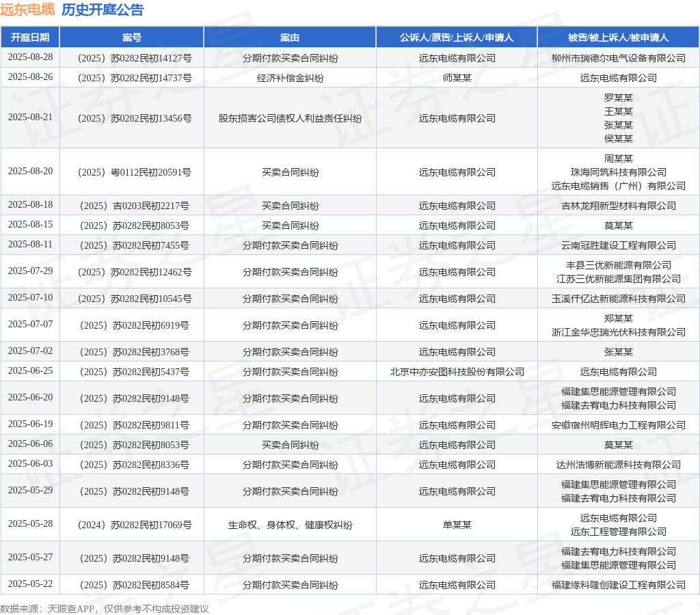Image resolution: width=700 pixels, height=615 pixels.
Task: Click date cell 2025-05-28
Action: click(30, 523)
